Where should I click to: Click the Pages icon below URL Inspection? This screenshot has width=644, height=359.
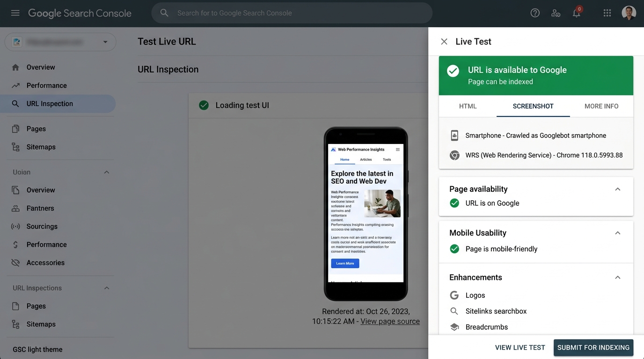pyautogui.click(x=15, y=129)
